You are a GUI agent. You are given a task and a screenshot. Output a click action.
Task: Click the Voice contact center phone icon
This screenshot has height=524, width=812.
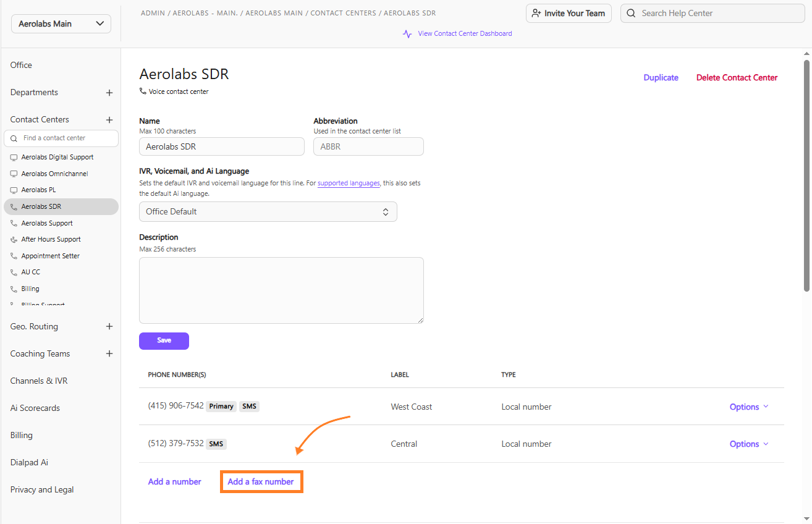click(143, 91)
